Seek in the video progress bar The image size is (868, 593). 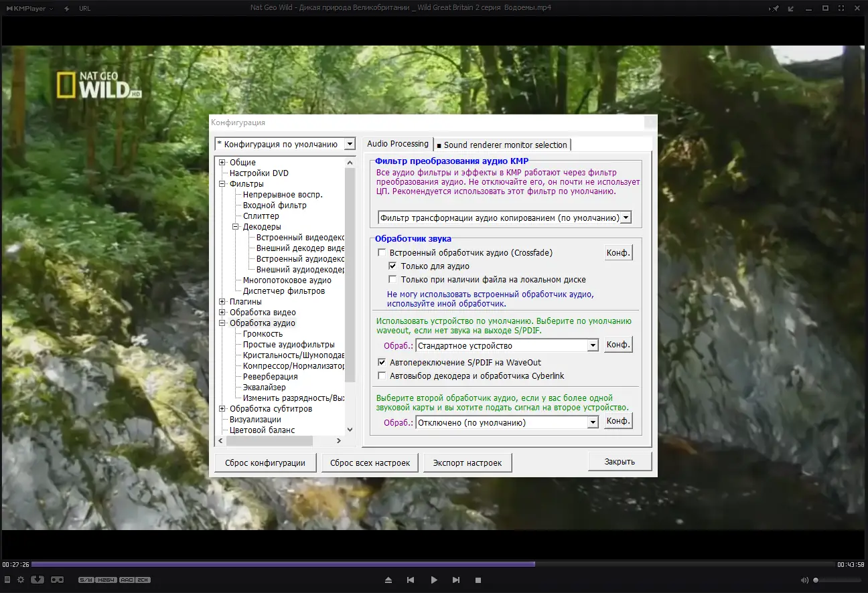coord(434,564)
